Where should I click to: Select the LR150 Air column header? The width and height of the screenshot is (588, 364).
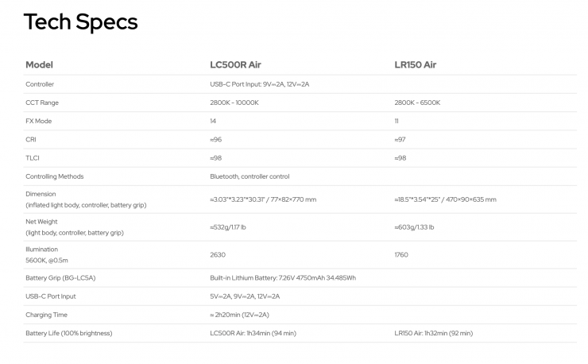pos(415,64)
